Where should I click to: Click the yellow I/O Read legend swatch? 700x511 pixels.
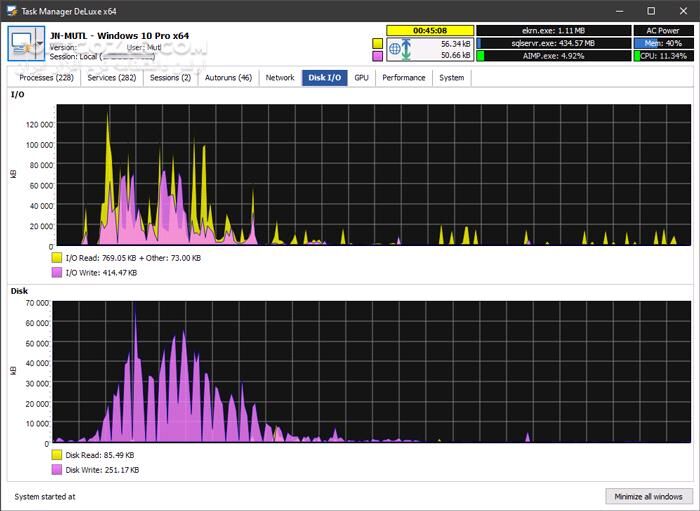click(x=57, y=257)
